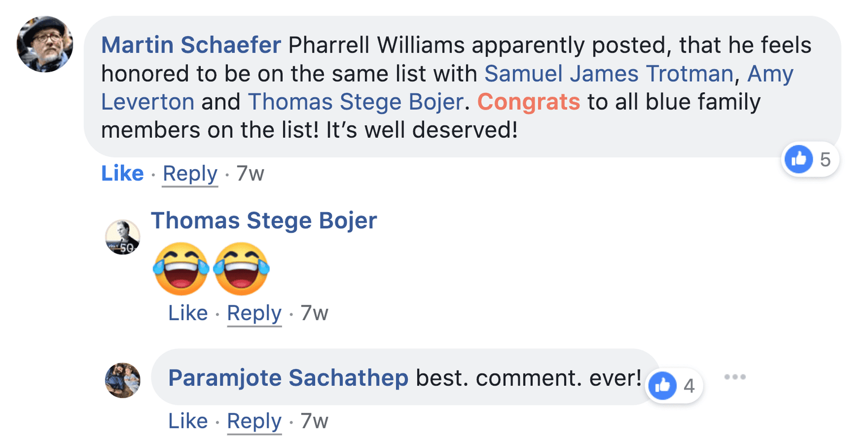The height and width of the screenshot is (447, 868).
Task: Like Thomas Stege Bojer's emoji reply
Action: pyautogui.click(x=188, y=313)
